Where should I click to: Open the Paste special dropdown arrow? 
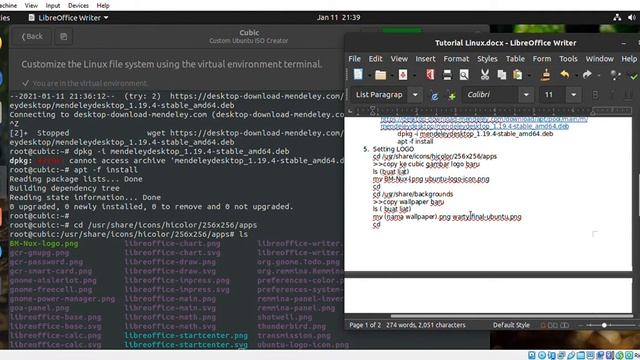pyautogui.click(x=529, y=76)
